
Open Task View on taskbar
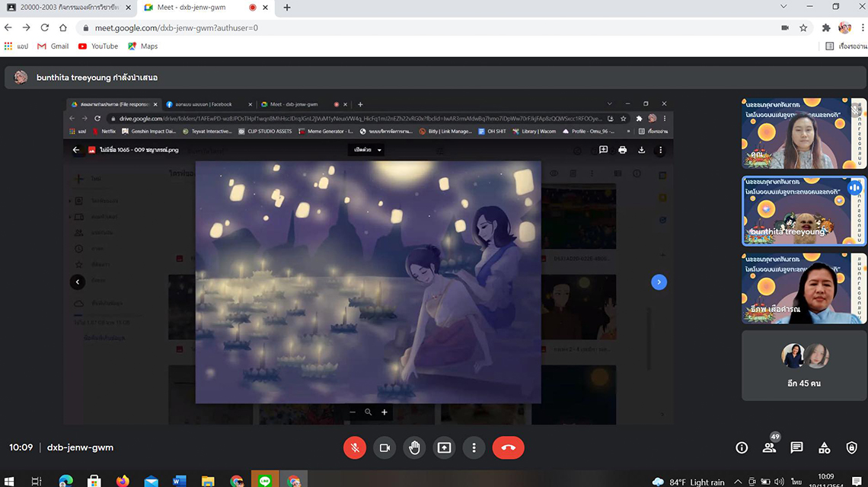click(37, 482)
